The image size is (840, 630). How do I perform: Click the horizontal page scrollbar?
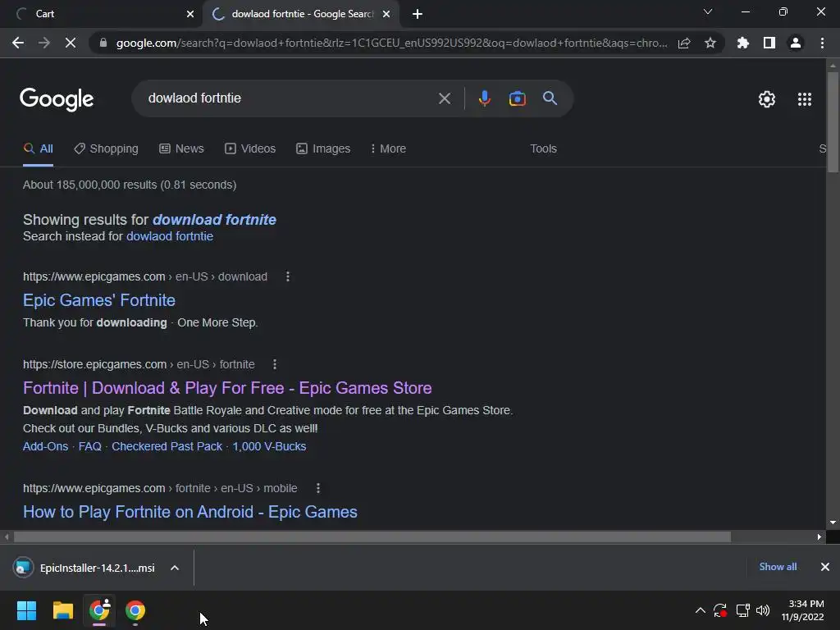(x=372, y=536)
